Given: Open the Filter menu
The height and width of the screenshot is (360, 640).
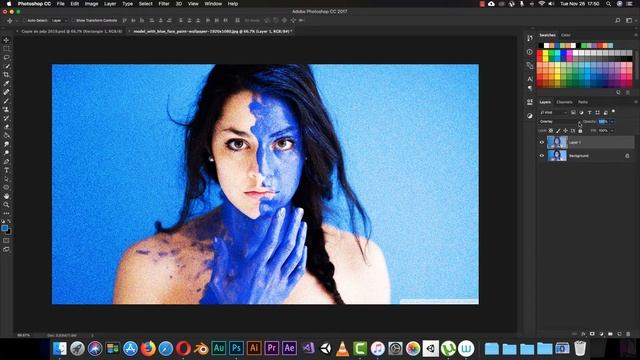Looking at the screenshot, I should (164, 4).
